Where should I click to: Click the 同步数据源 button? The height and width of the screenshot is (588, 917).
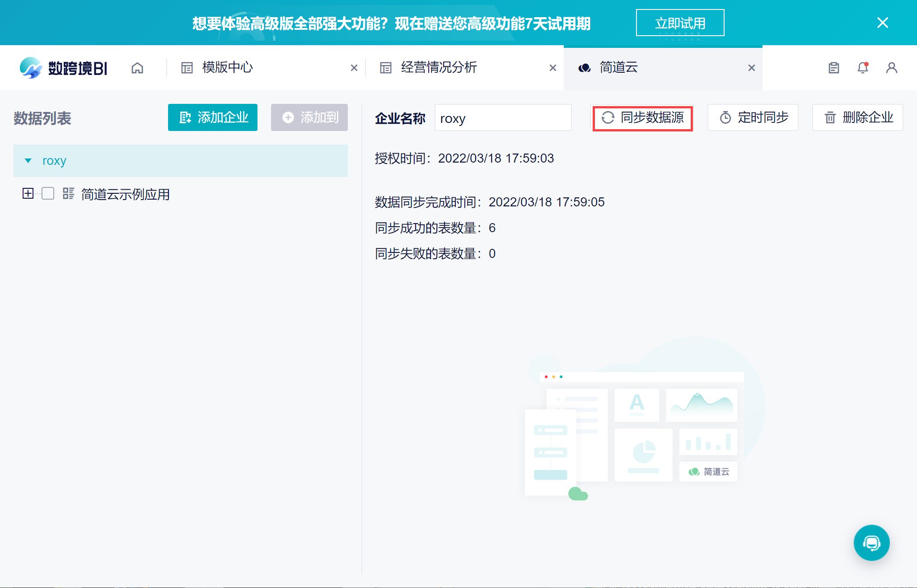pyautogui.click(x=642, y=118)
